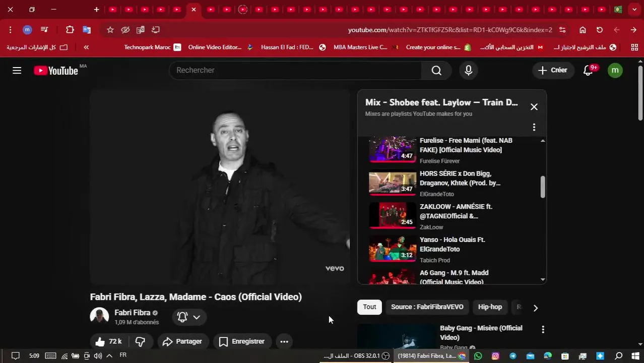The height and width of the screenshot is (363, 644).
Task: Open the apps grid in bookmarks bar
Action: [634, 47]
